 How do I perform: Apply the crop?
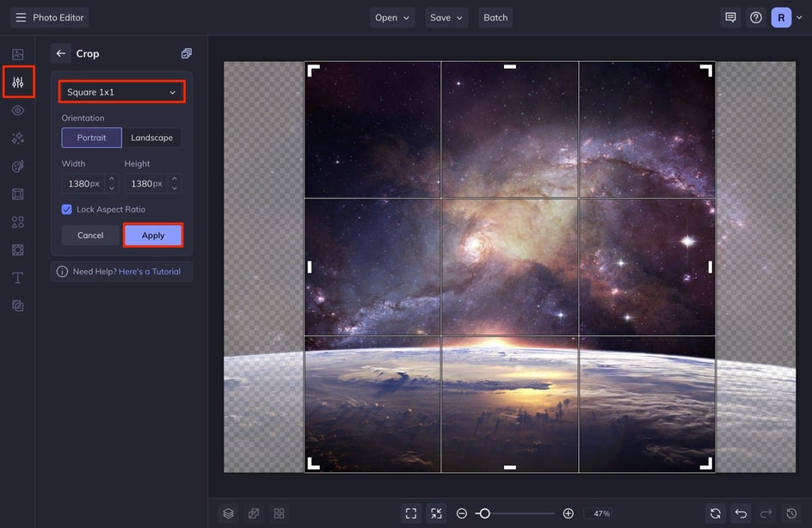153,236
